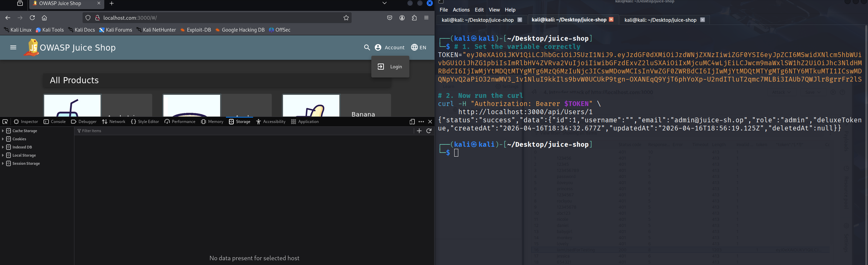Screen dimensions: 868x265
Task: Expand the Indexed DB tree node
Action: coord(3,147)
